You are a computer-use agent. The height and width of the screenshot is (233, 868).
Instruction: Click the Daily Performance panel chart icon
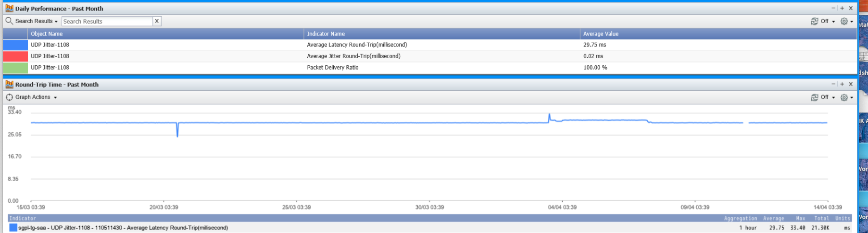9,9
